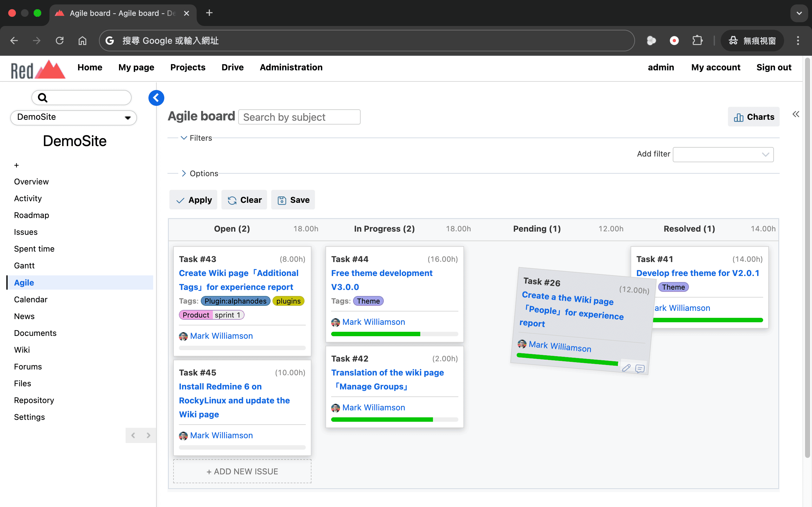Click the comment icon on Task #26
812x507 pixels.
(640, 369)
